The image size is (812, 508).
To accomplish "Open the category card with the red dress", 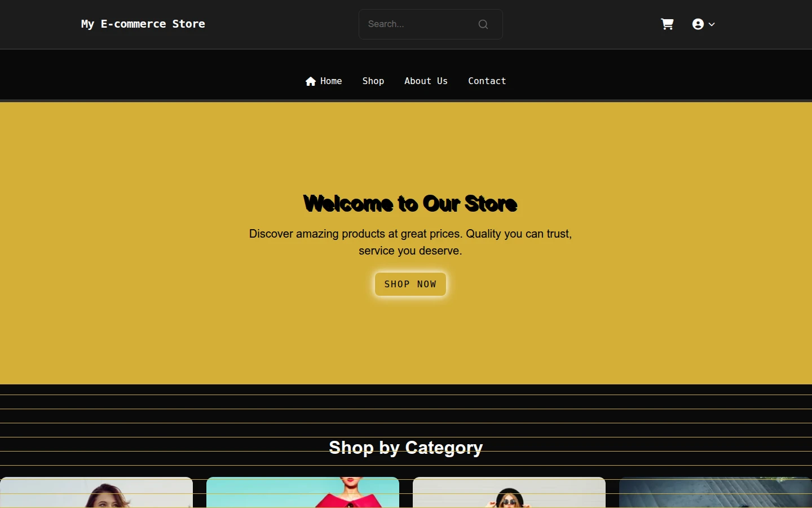I will pyautogui.click(x=303, y=492).
